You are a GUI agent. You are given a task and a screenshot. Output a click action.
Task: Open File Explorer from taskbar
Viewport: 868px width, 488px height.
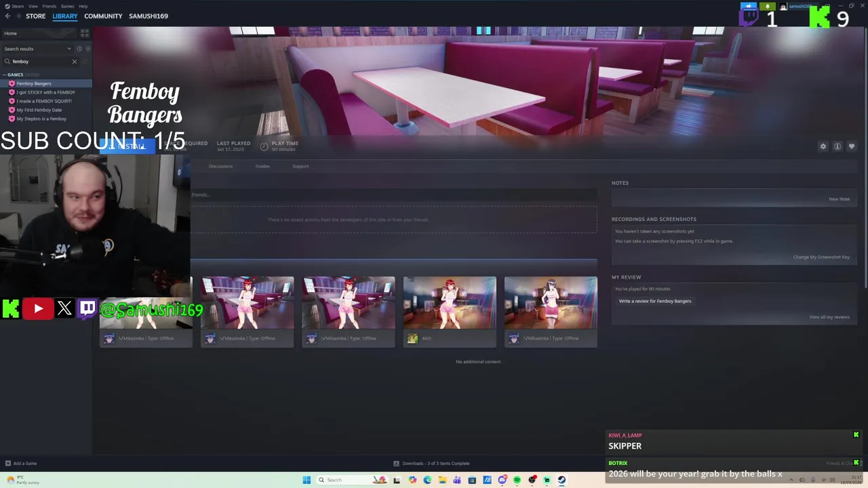[442, 480]
